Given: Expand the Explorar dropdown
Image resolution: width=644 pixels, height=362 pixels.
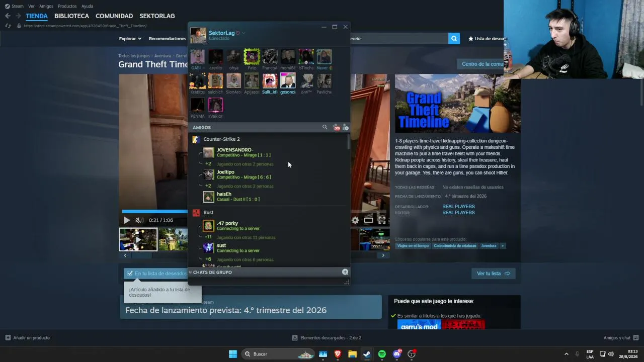Looking at the screenshot, I should (x=130, y=39).
